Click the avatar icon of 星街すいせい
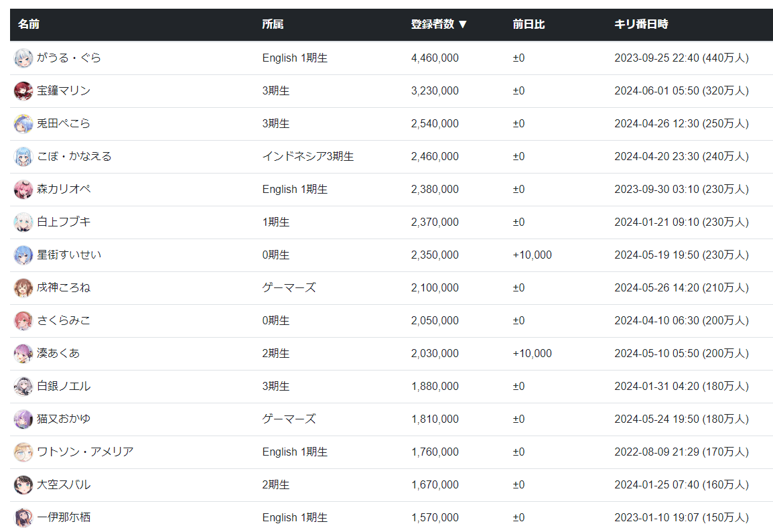Image resolution: width=773 pixels, height=532 pixels. [23, 255]
